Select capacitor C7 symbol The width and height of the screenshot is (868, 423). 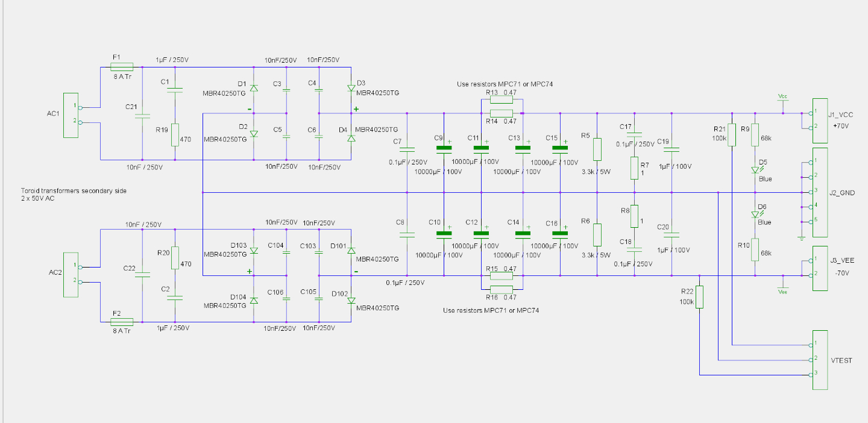[407, 148]
